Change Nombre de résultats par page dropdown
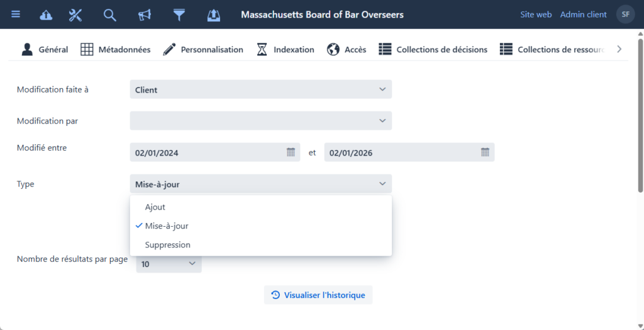Image resolution: width=644 pixels, height=330 pixels. (x=169, y=264)
